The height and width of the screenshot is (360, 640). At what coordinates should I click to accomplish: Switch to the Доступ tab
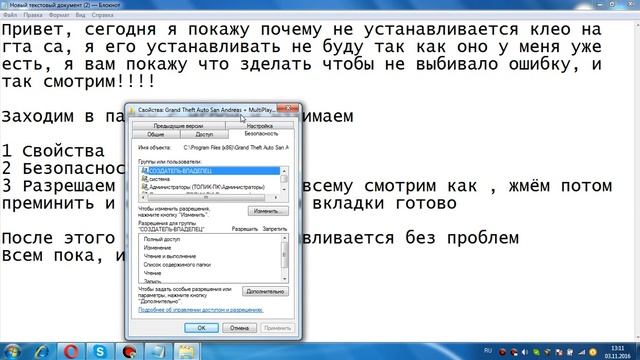click(204, 134)
